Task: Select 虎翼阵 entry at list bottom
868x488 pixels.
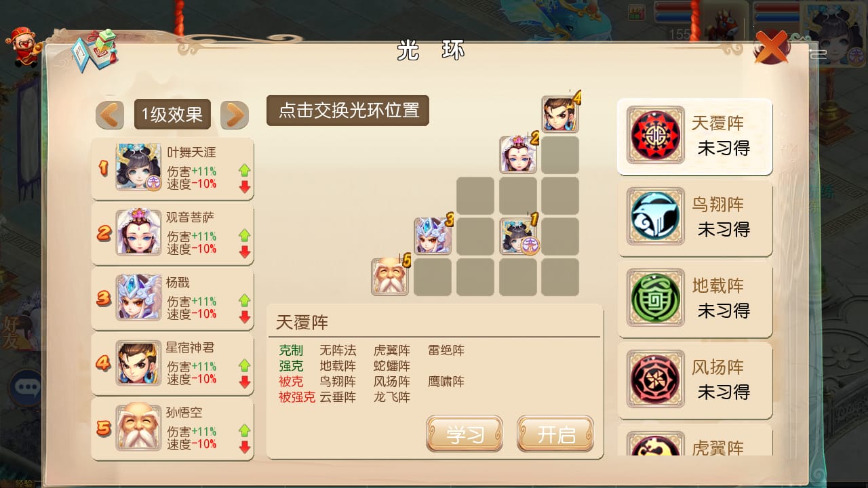Action: pos(694,441)
